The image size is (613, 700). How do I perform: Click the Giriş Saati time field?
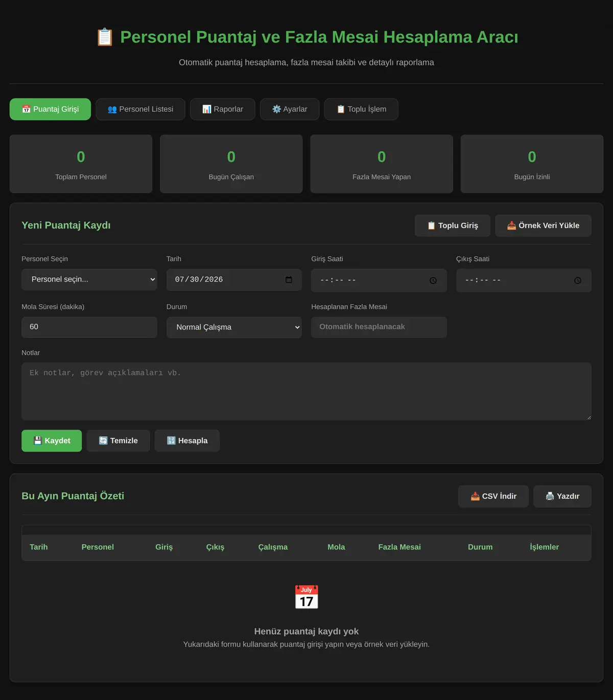pos(379,281)
